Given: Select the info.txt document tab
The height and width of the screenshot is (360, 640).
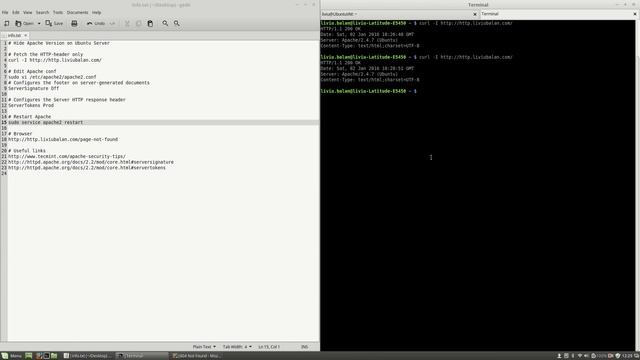Looking at the screenshot, I should [14, 36].
